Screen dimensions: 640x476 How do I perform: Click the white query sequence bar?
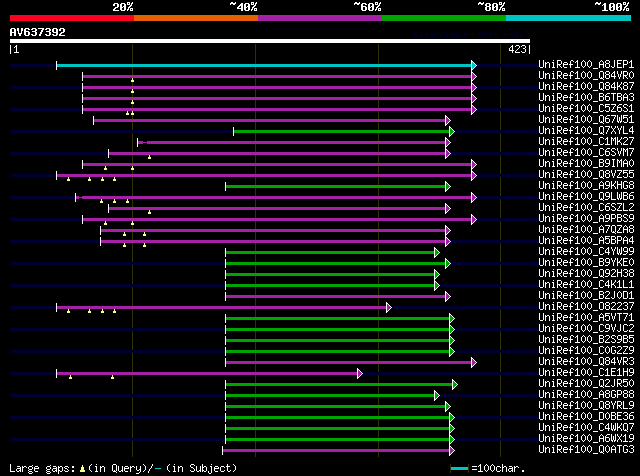[x=270, y=41]
